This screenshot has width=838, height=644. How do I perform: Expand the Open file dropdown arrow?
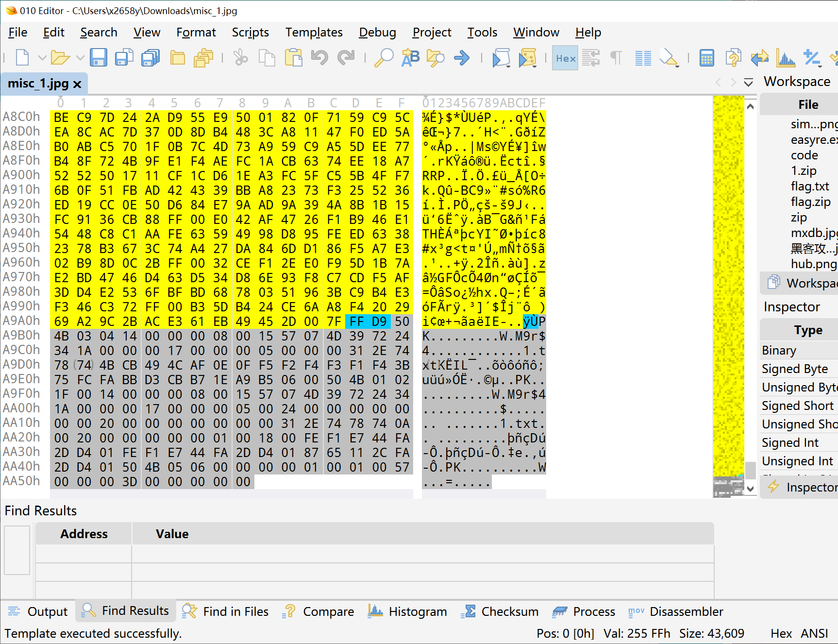(80, 58)
